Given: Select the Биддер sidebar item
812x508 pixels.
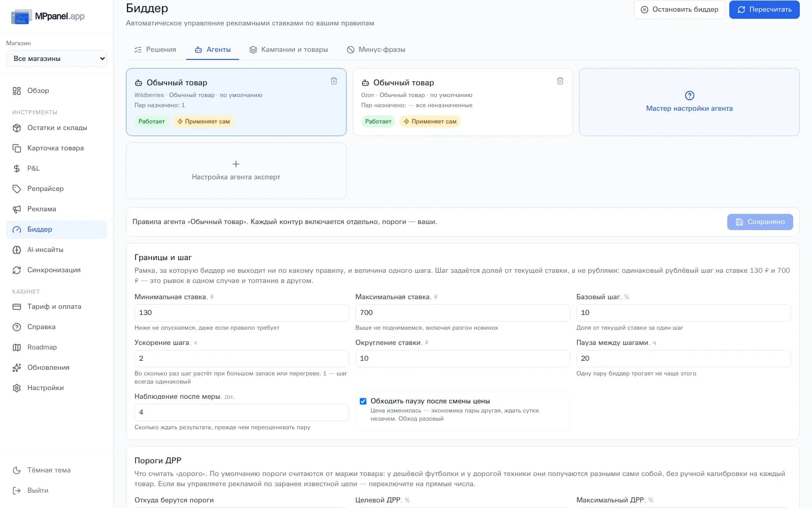Looking at the screenshot, I should 56,230.
